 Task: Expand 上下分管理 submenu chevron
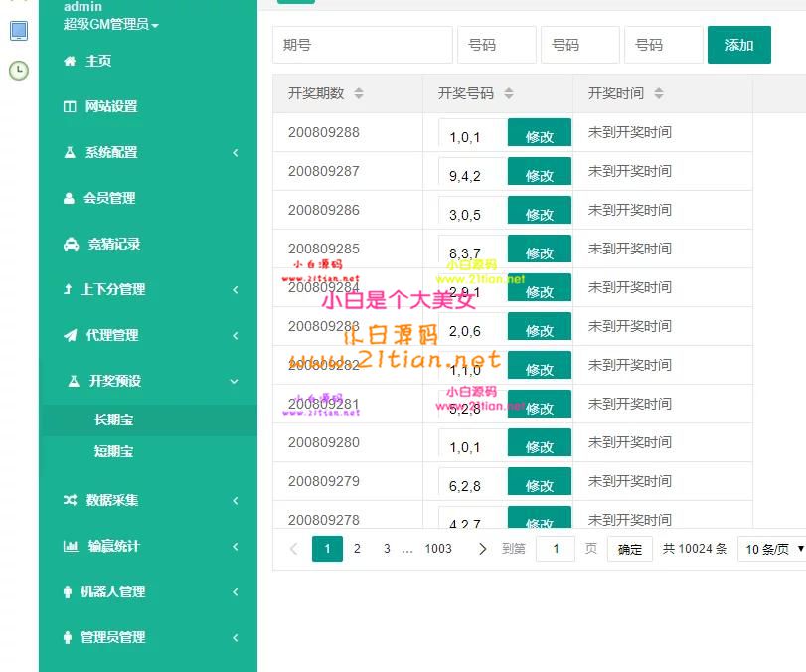pos(235,290)
